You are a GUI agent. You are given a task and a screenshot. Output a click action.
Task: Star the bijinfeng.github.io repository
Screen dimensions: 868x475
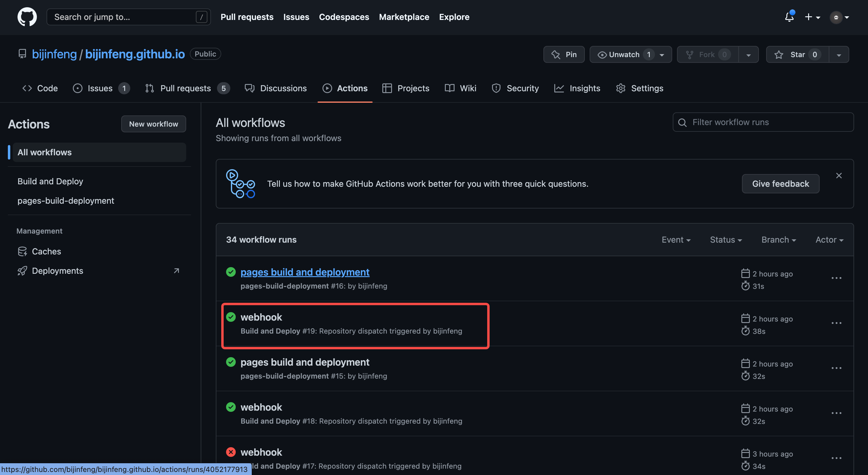tap(797, 55)
